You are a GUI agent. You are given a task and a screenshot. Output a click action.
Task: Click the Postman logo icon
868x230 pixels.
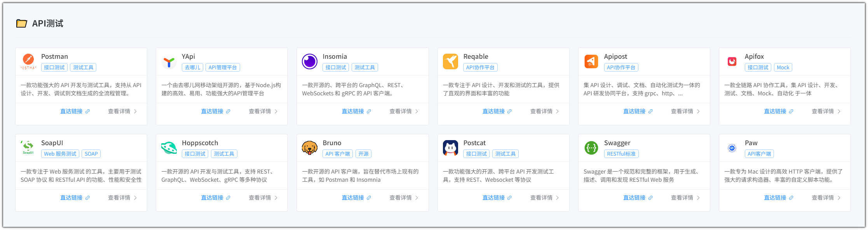click(x=28, y=61)
